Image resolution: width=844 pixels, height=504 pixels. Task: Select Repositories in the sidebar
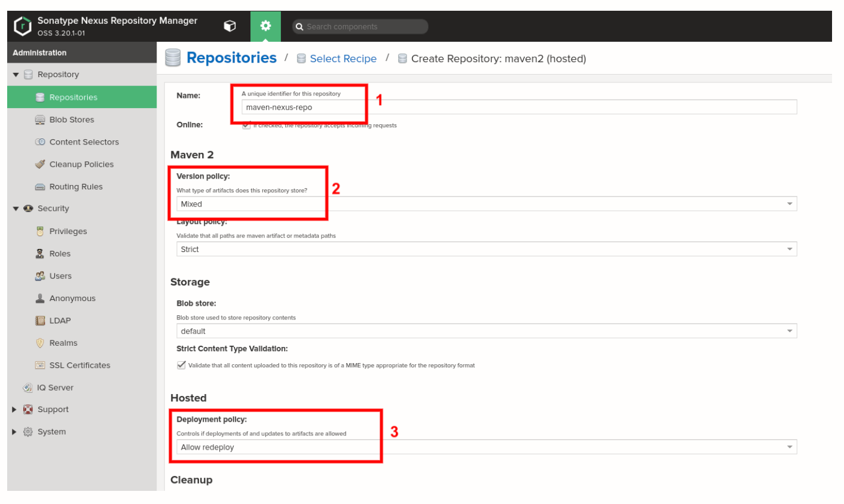[82, 97]
